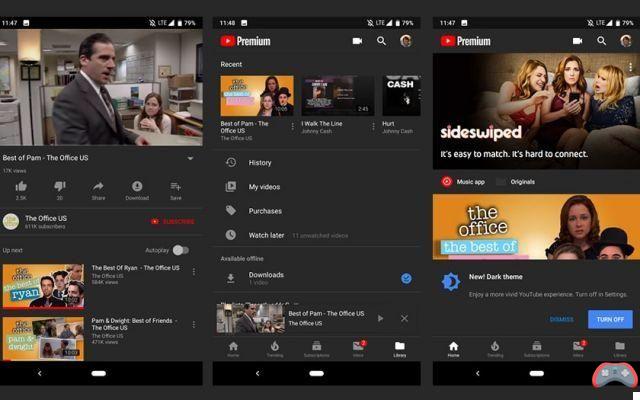This screenshot has width=640, height=400.
Task: Tap the Android back arrow under the Library screen
Action: [x=258, y=373]
